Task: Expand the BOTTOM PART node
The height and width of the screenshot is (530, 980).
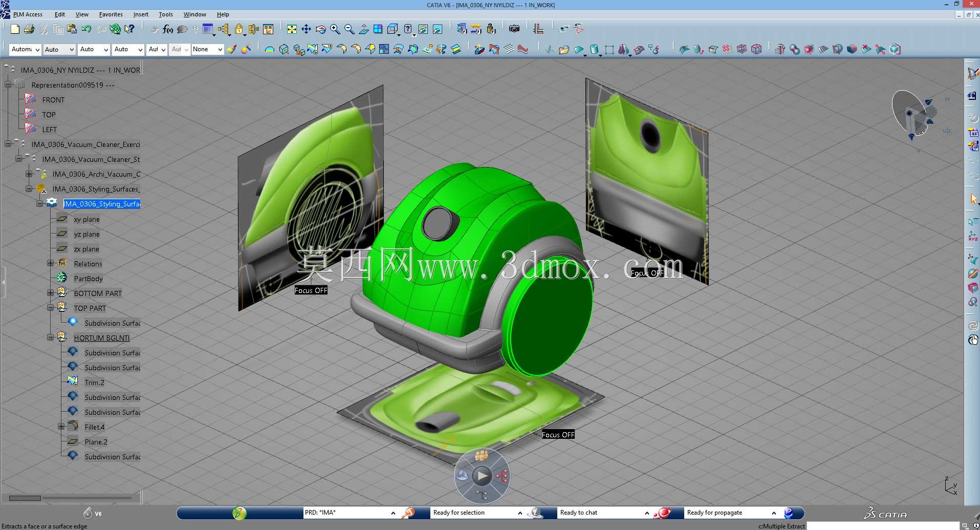Action: [x=50, y=293]
